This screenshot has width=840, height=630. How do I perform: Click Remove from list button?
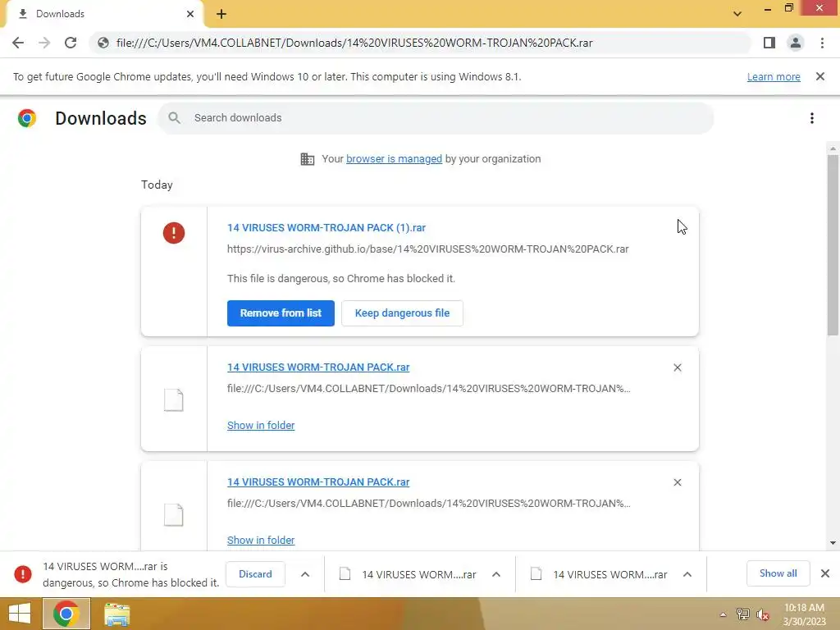pyautogui.click(x=281, y=313)
